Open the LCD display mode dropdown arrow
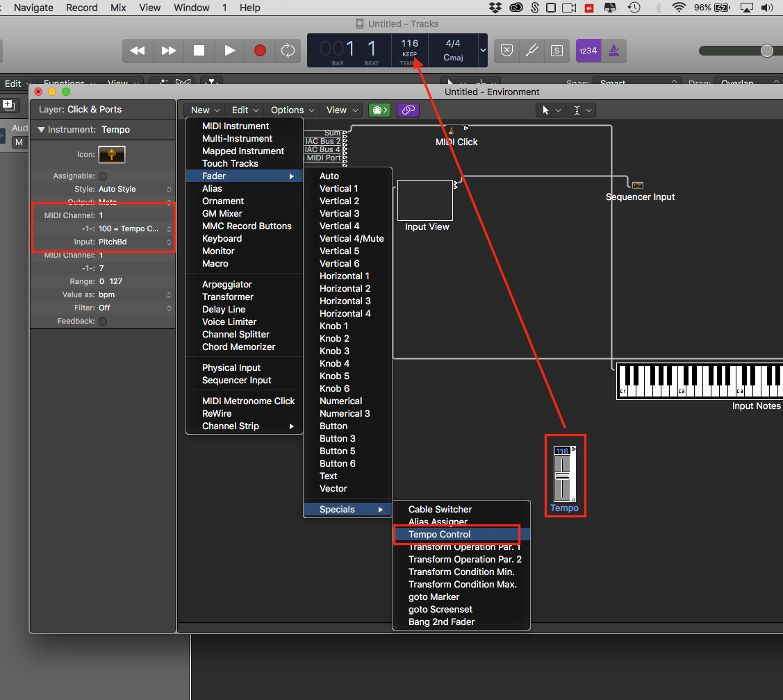783x700 pixels. click(483, 51)
